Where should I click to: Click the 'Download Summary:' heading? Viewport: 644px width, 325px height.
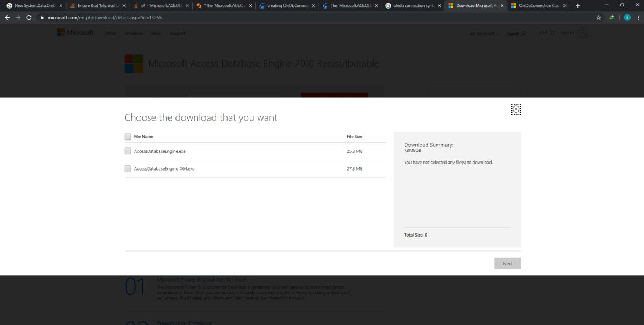(429, 145)
